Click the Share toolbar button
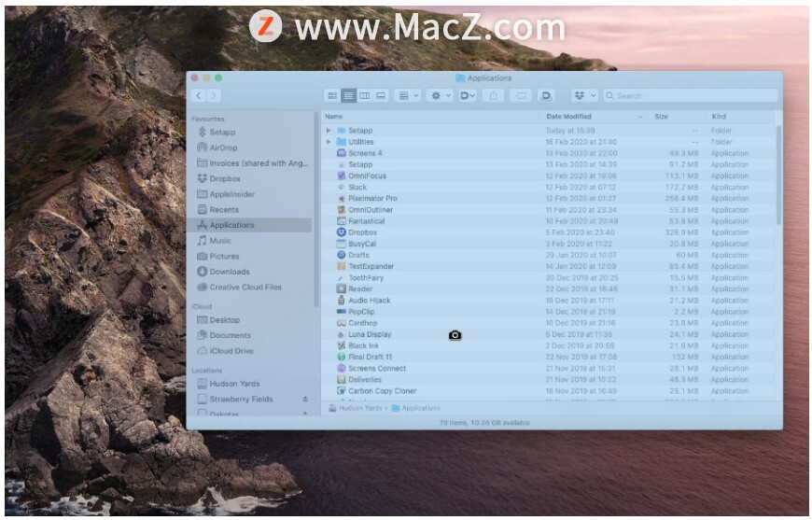Screen dimensions: 812x520 point(494,96)
